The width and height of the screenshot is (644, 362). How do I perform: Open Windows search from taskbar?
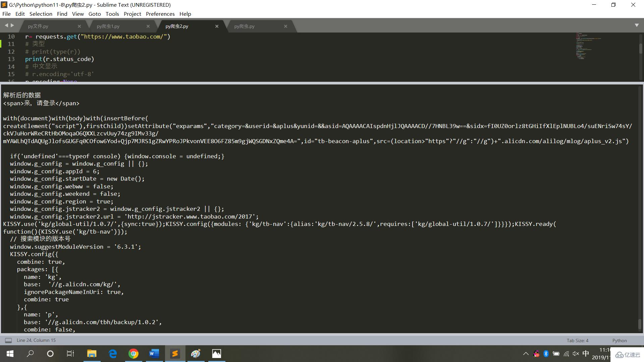tap(30, 354)
